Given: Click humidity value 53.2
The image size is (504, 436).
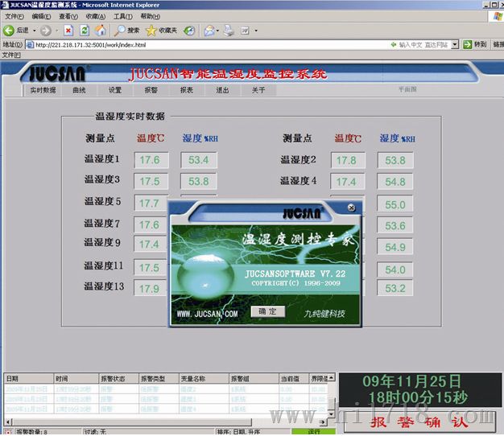Looking at the screenshot, I should coord(395,288).
